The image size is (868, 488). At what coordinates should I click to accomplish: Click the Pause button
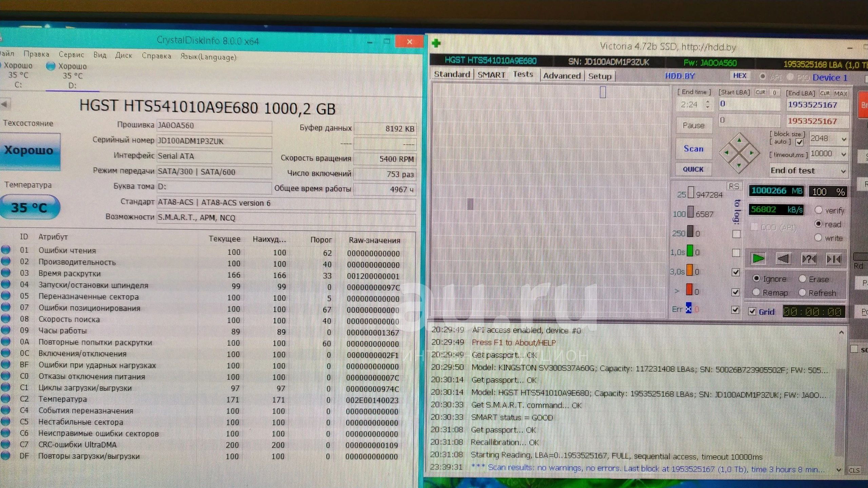pyautogui.click(x=693, y=125)
